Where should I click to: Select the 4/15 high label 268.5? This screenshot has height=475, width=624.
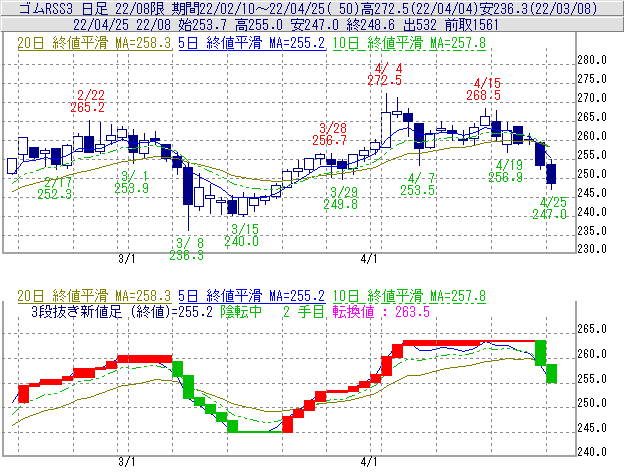485,95
